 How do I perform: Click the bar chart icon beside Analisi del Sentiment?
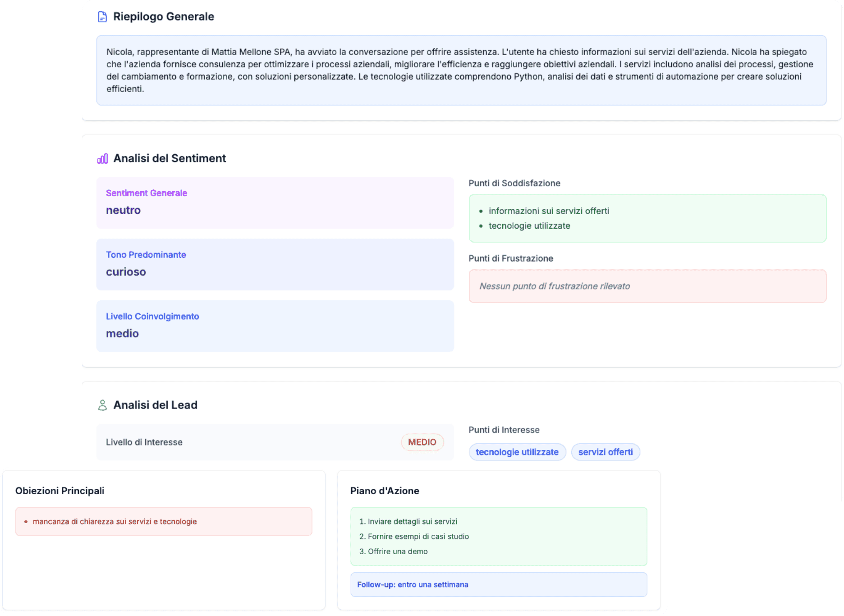coord(102,159)
